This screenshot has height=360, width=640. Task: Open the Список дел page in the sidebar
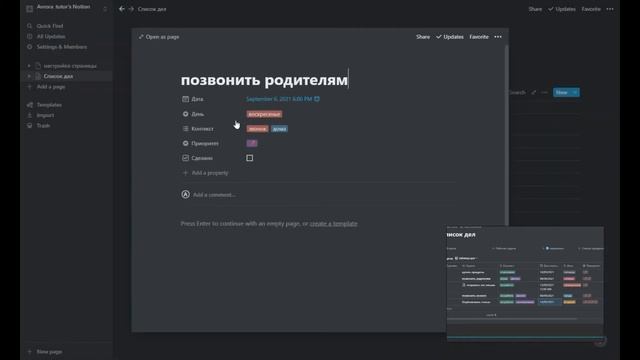tap(58, 76)
